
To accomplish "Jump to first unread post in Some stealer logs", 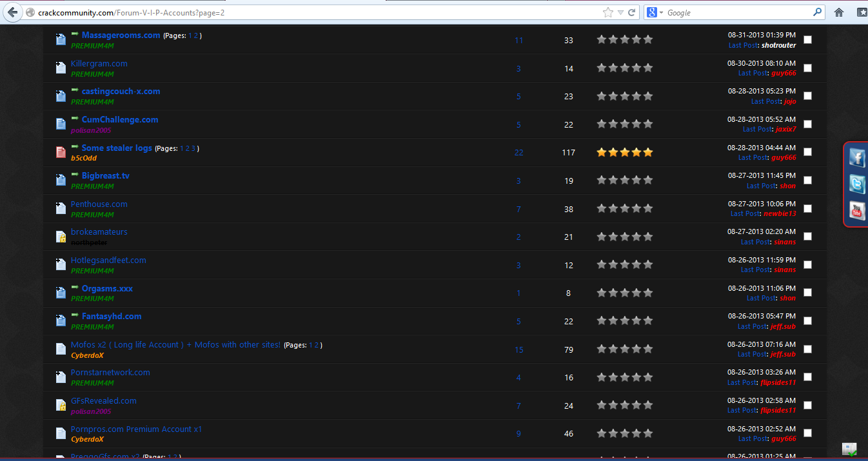I will tap(75, 146).
